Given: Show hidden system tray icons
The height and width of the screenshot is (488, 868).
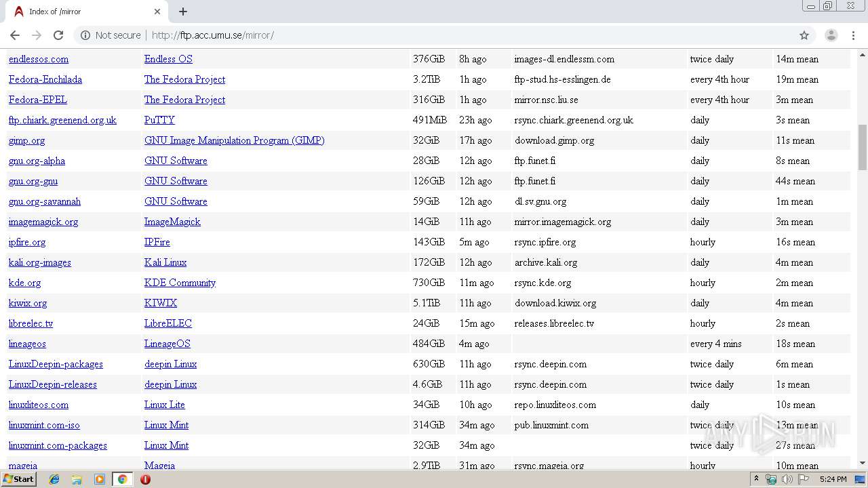Looking at the screenshot, I should pyautogui.click(x=756, y=479).
